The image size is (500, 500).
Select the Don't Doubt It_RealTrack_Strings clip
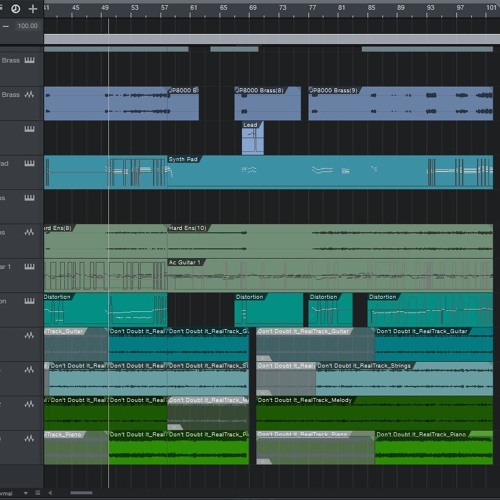click(x=404, y=379)
